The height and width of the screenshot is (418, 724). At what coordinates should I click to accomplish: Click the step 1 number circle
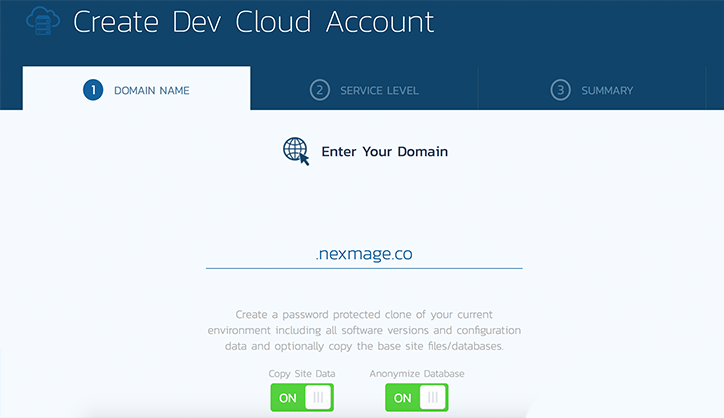[x=93, y=90]
